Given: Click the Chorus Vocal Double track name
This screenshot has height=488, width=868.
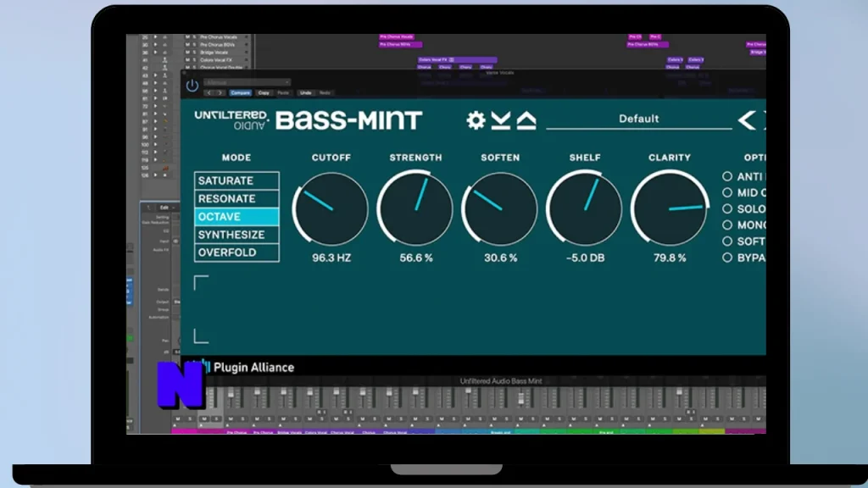Looking at the screenshot, I should coord(221,68).
